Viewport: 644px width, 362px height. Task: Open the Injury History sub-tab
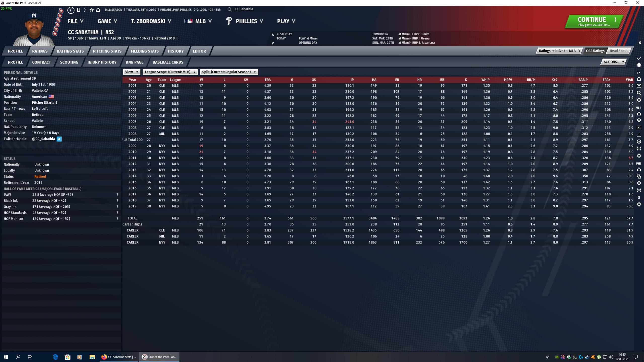102,62
